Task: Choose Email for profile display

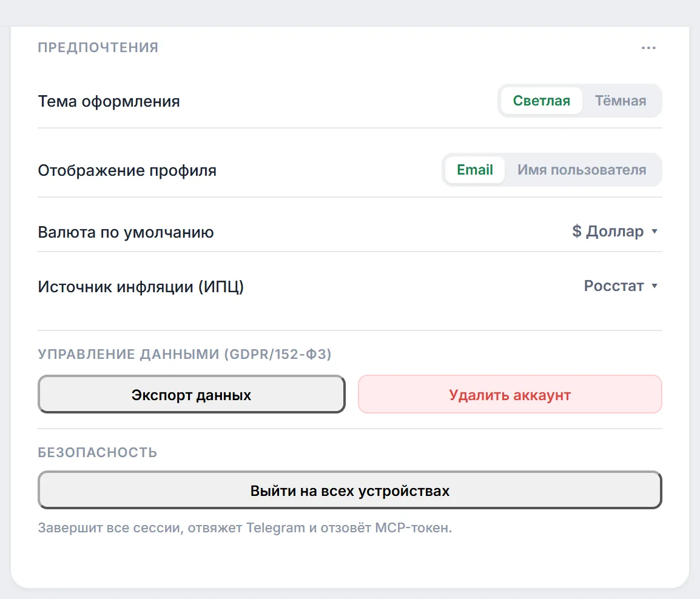Action: [x=474, y=170]
